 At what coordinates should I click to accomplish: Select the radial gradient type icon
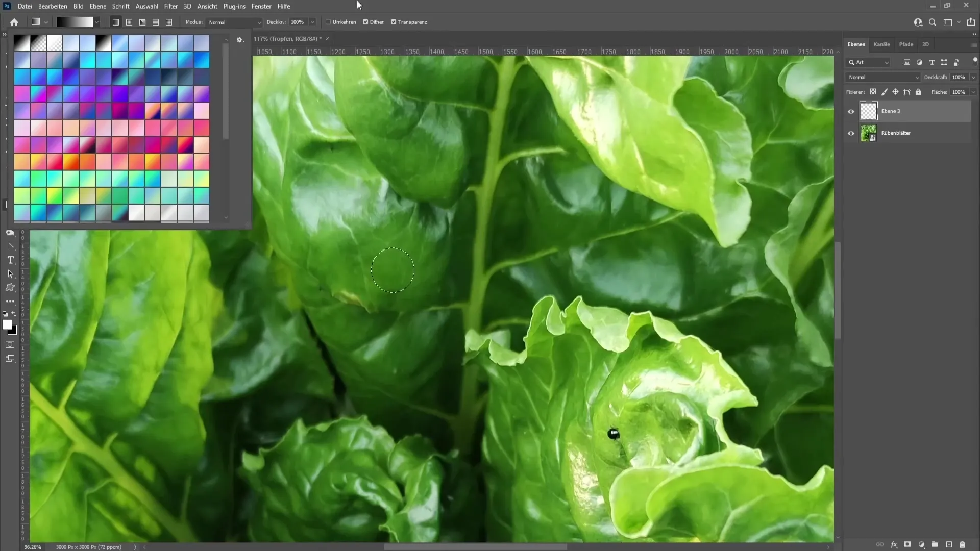(x=129, y=22)
